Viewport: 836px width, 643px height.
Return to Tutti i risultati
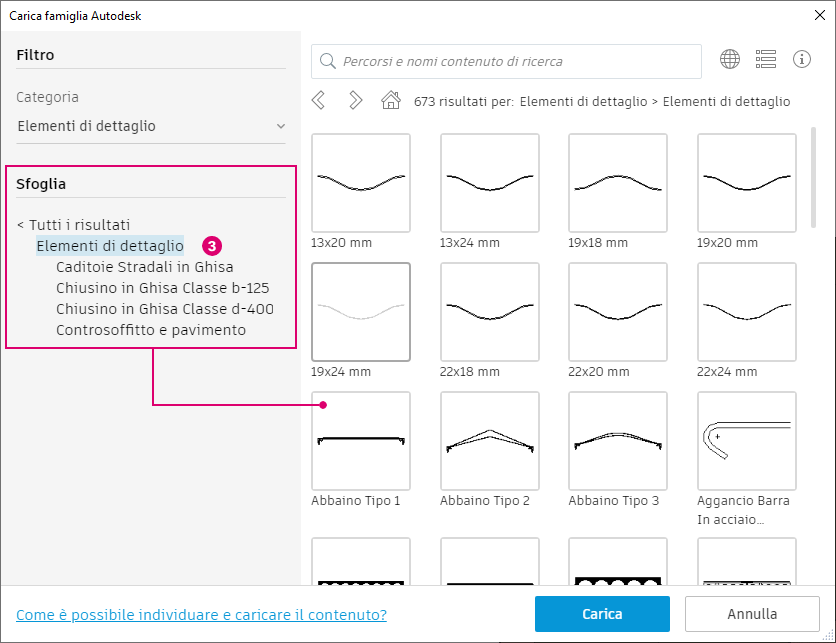[x=74, y=225]
